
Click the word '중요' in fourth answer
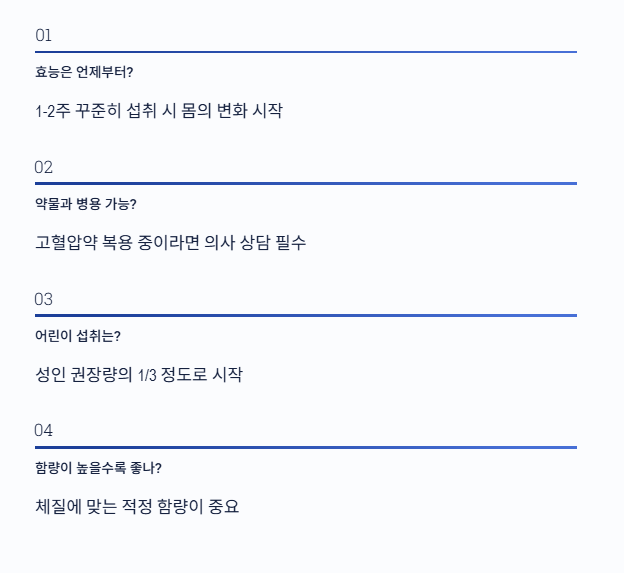coord(224,506)
